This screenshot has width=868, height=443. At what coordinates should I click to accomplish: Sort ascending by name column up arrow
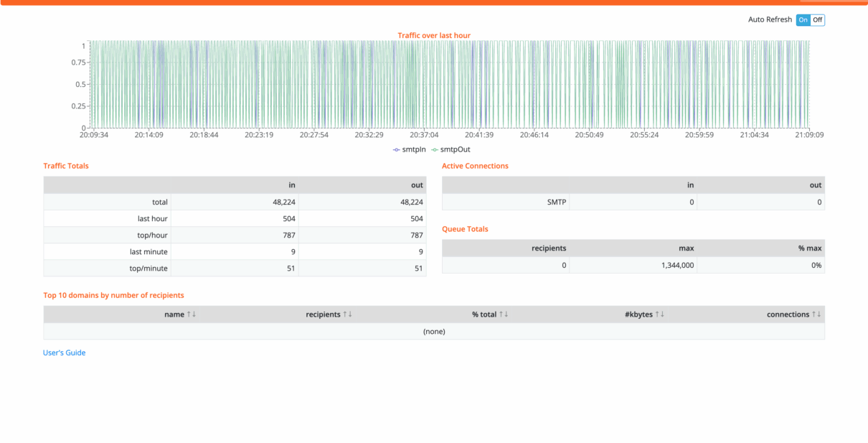click(189, 314)
